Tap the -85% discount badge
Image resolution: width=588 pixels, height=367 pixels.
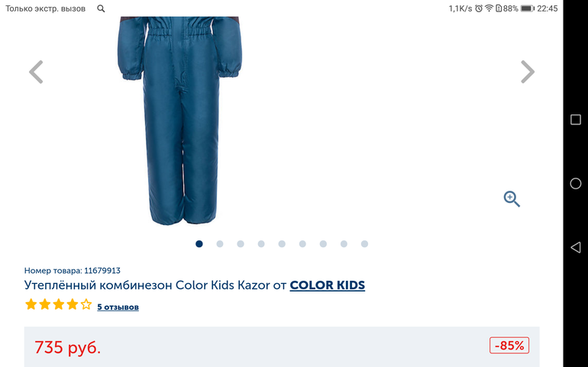(x=509, y=346)
